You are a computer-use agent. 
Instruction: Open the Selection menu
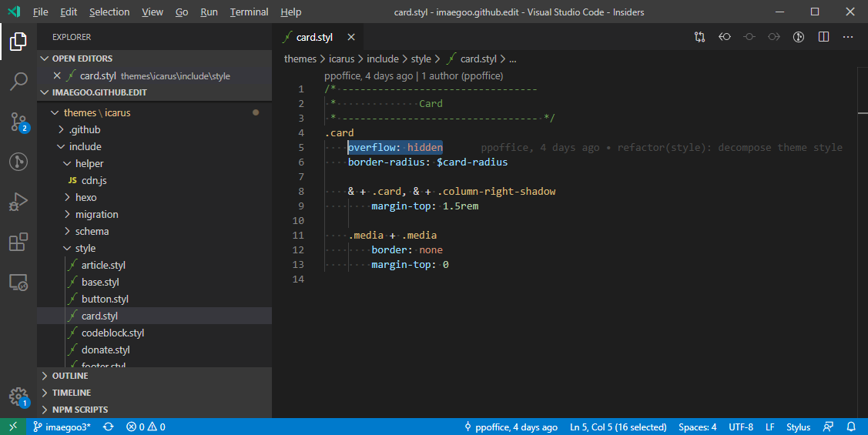pos(109,12)
